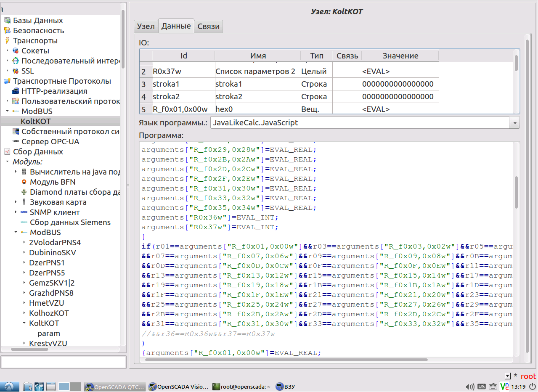Click the Безопасность security icon
The width and height of the screenshot is (538, 392).
pyautogui.click(x=7, y=31)
